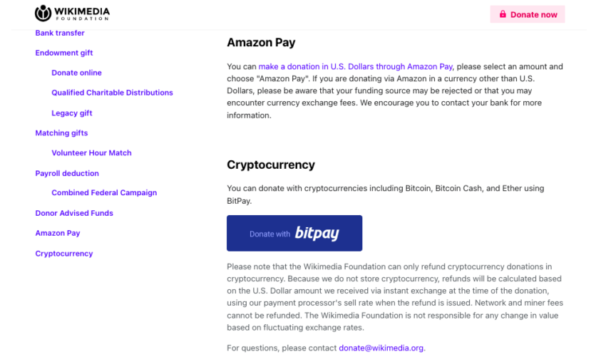Click the Amazon Pay section heading
This screenshot has width=606, height=364.
[261, 43]
